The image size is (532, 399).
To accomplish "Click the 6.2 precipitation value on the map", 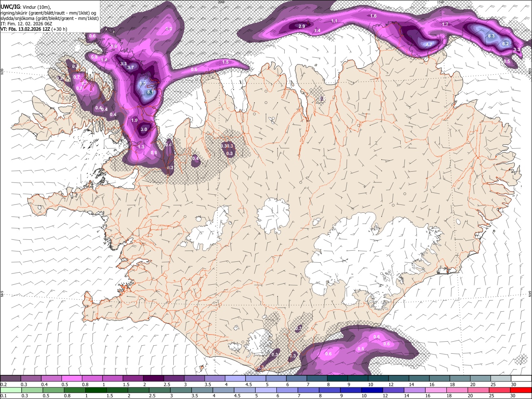I will (505, 44).
